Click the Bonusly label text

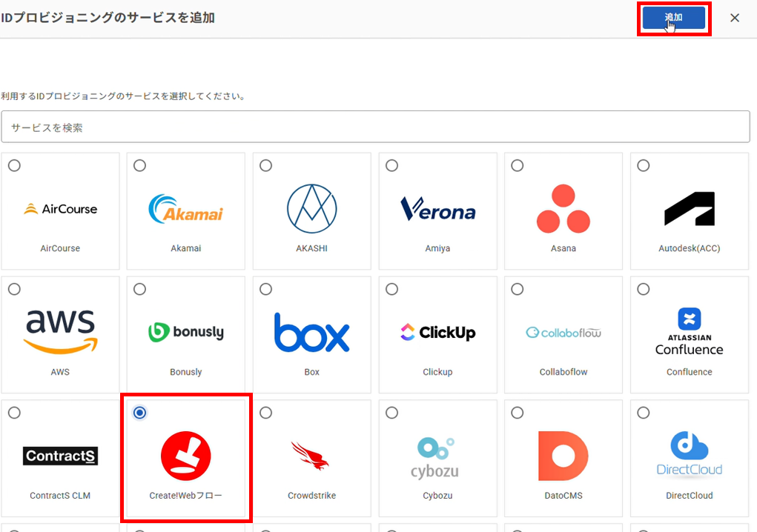(x=186, y=371)
